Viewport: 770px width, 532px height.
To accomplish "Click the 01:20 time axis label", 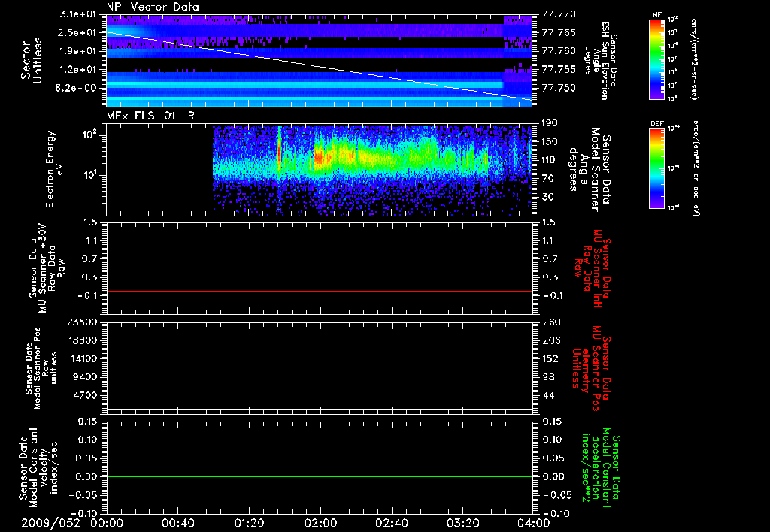I will (x=249, y=523).
